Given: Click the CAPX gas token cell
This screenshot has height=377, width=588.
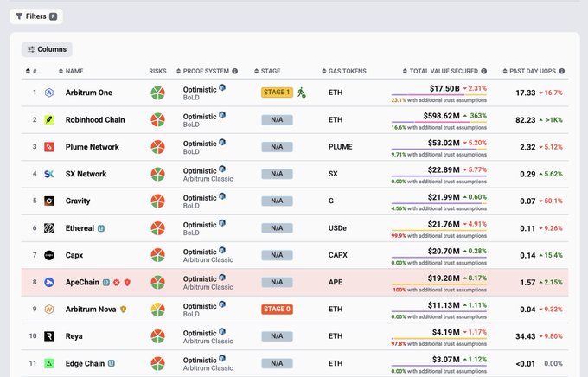Looking at the screenshot, I should click(338, 255).
